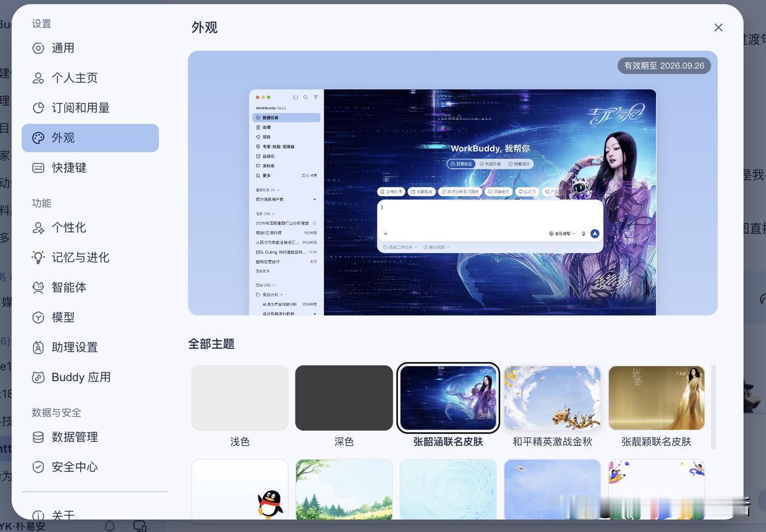The height and width of the screenshot is (532, 766).
Task: Open the 安全中心 section
Action: 90,467
